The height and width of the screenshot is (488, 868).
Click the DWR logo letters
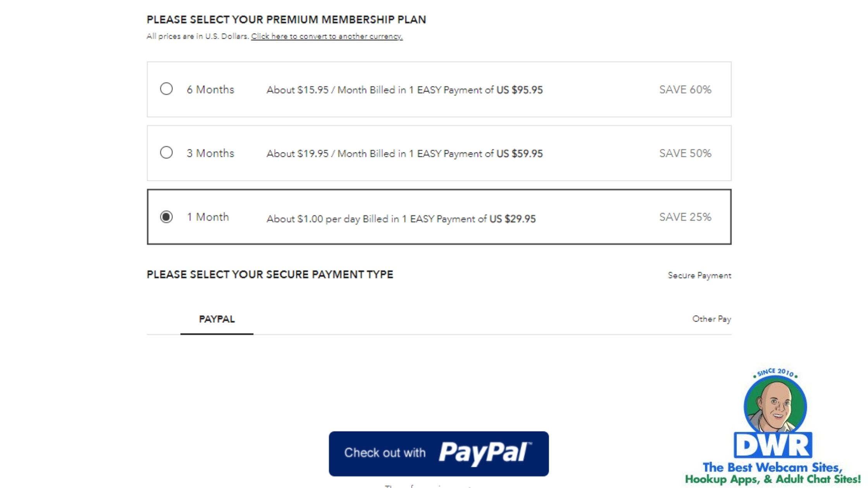773,445
